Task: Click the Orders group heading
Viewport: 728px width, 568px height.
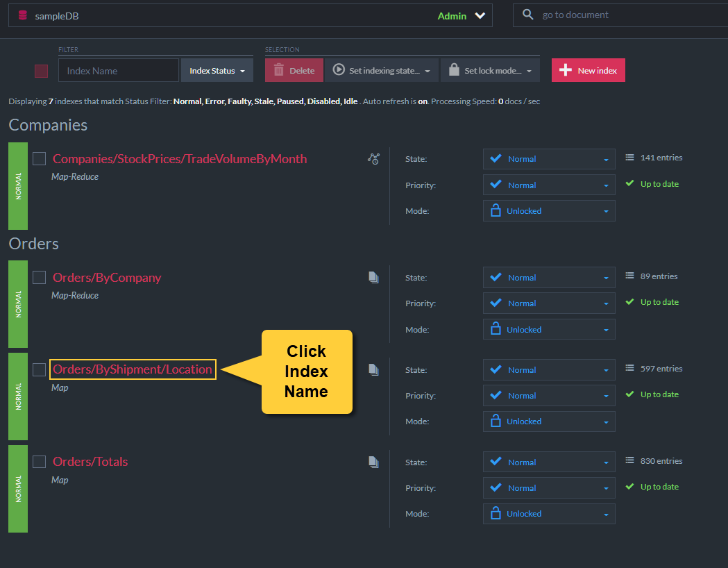Action: tap(33, 244)
